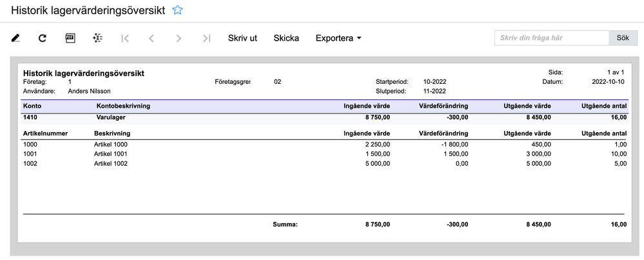The width and height of the screenshot is (644, 260).
Task: Go to next page arrow
Action: tap(179, 38)
